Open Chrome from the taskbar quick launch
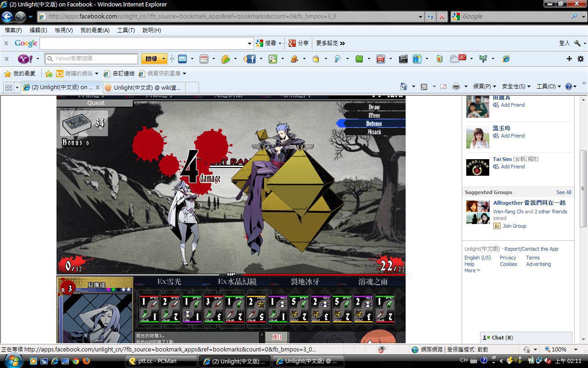 [76, 361]
